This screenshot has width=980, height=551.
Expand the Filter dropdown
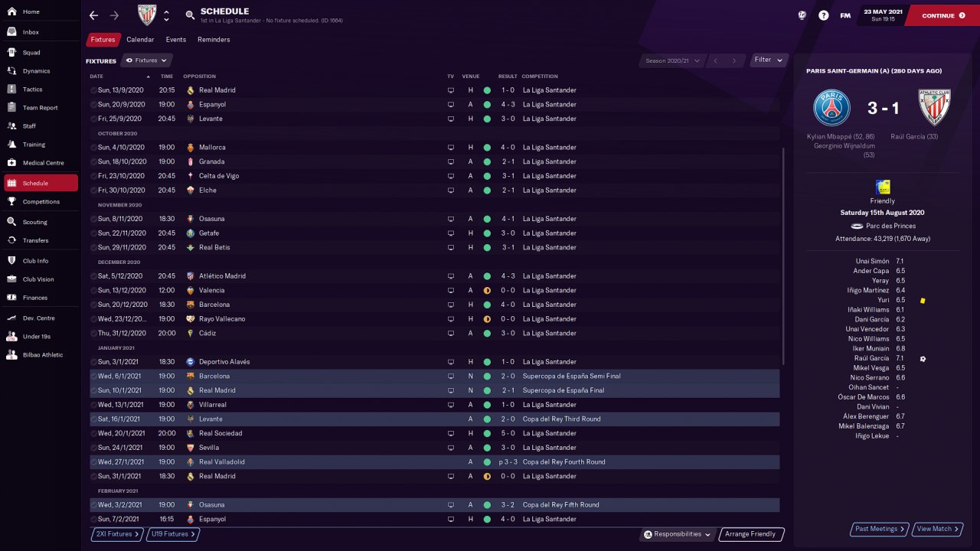(769, 60)
